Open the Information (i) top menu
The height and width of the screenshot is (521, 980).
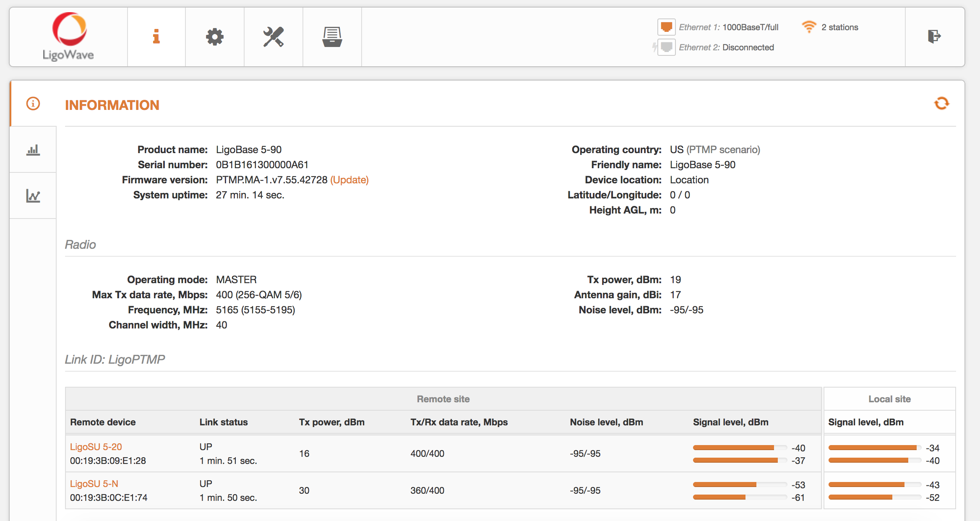point(156,37)
